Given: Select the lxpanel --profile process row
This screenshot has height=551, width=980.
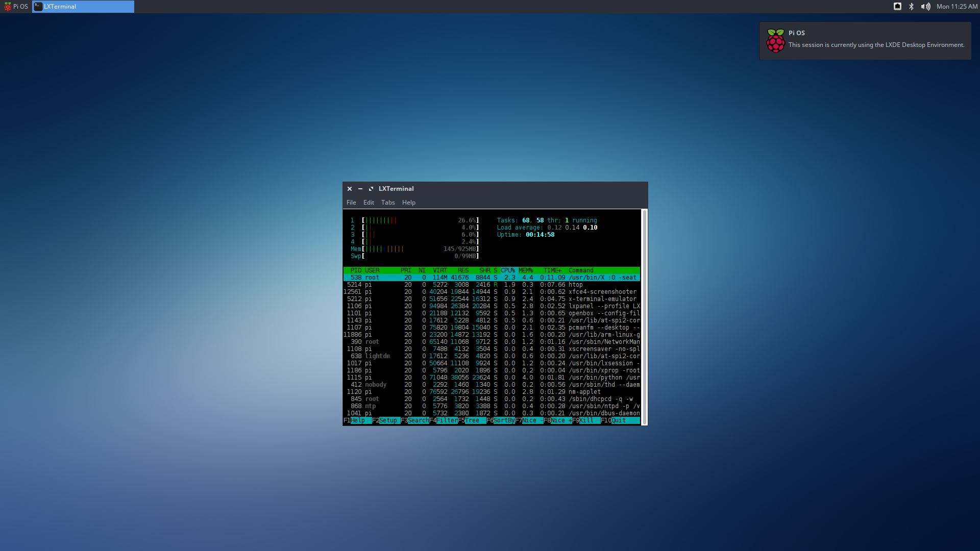Looking at the screenshot, I should 492,306.
